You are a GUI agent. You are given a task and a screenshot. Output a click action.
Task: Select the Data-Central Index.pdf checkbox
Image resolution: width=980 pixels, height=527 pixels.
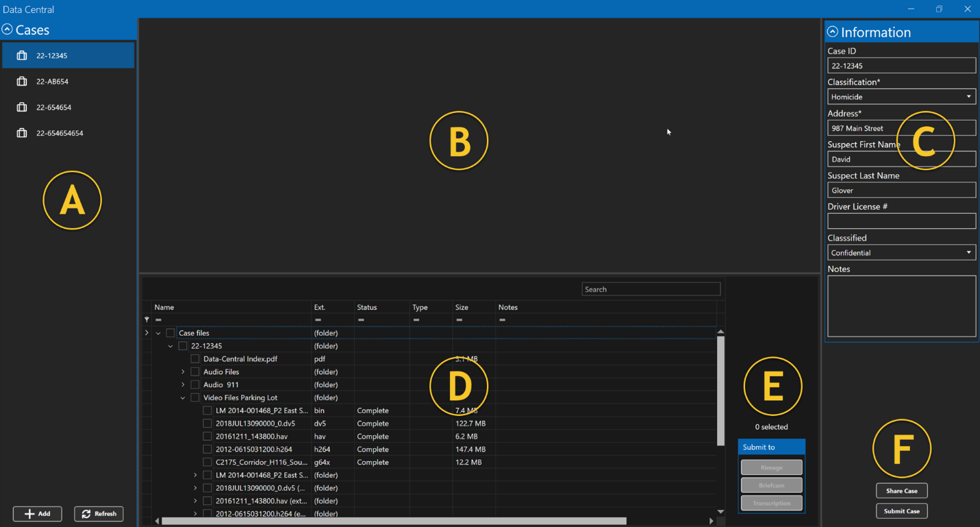[195, 359]
